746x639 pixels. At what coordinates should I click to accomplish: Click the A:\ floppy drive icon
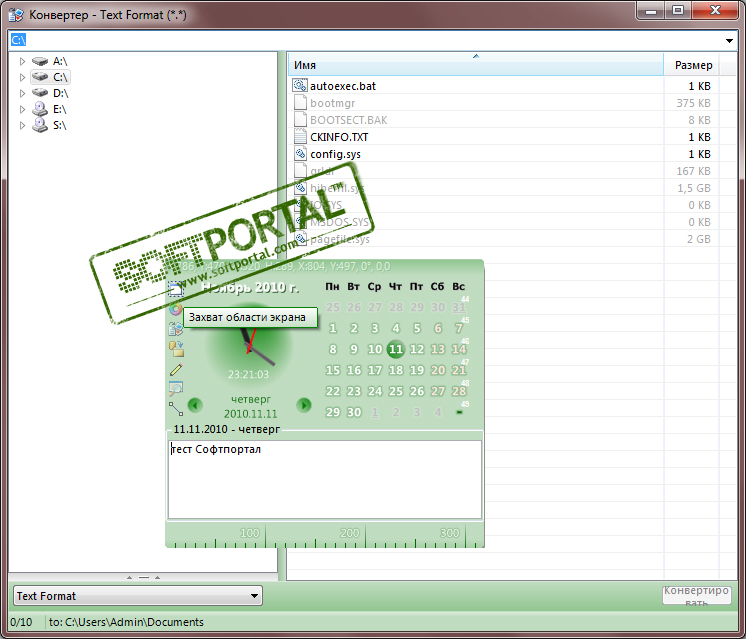40,61
